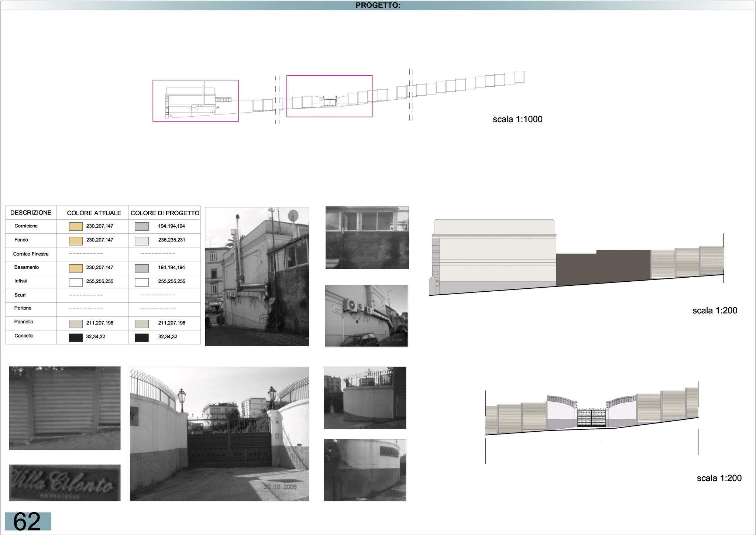756x535 pixels.
Task: Click the gate in the lower elevation drawing
Action: pyautogui.click(x=591, y=418)
